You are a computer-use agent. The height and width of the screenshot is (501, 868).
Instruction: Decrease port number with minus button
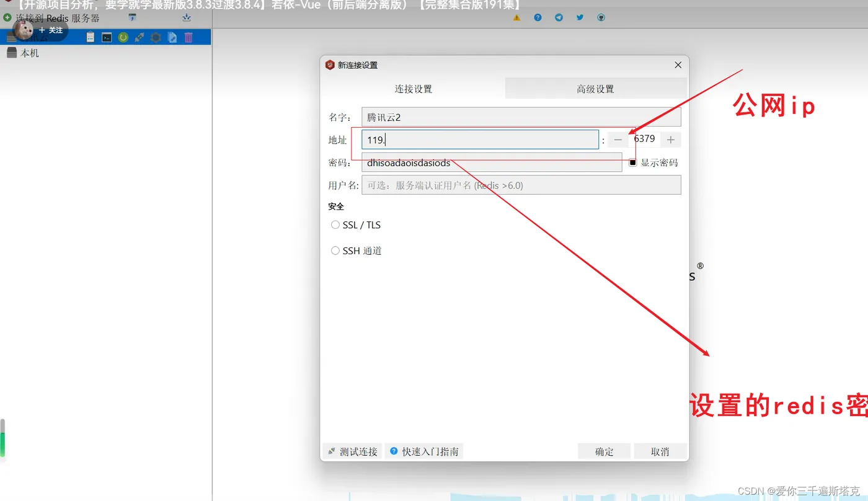(x=618, y=140)
